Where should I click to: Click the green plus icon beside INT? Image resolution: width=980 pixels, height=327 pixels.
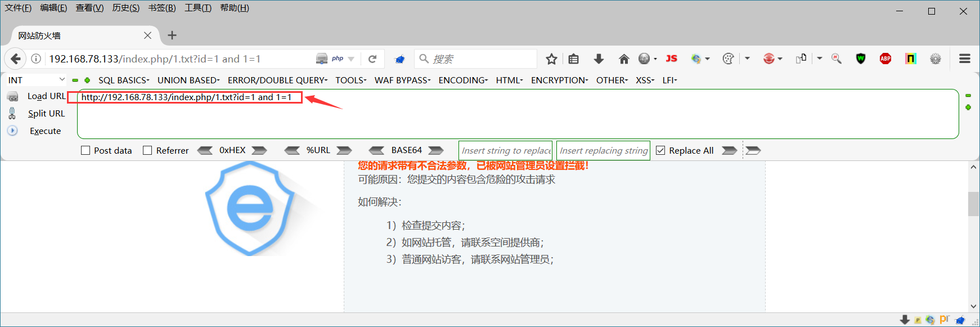coord(87,80)
